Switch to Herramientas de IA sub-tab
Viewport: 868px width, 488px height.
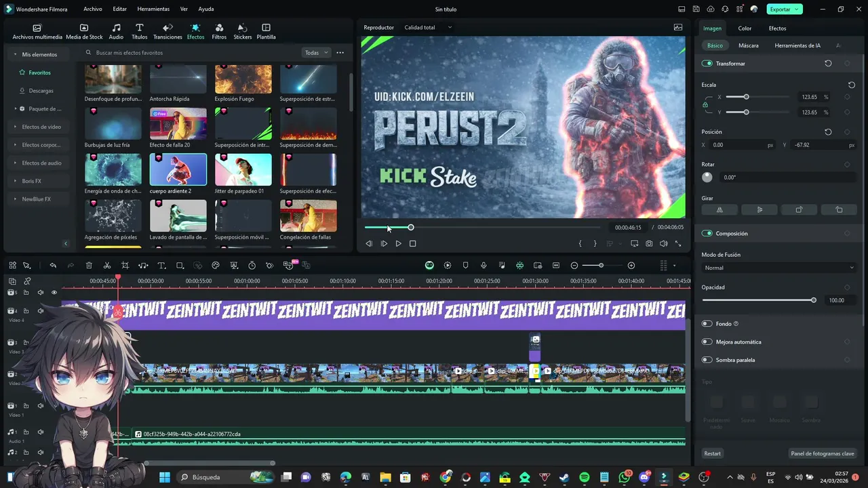797,45
